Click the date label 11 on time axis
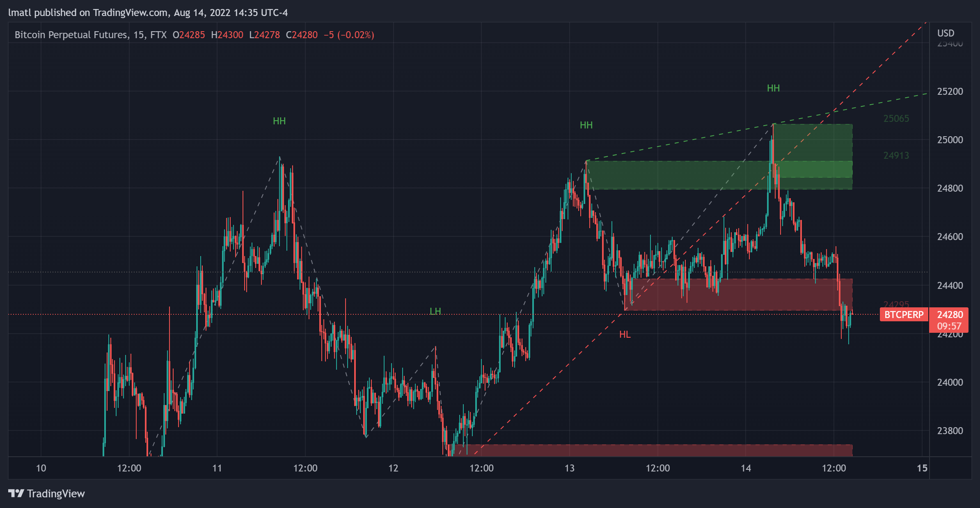Viewport: 980px width, 508px height. point(217,468)
